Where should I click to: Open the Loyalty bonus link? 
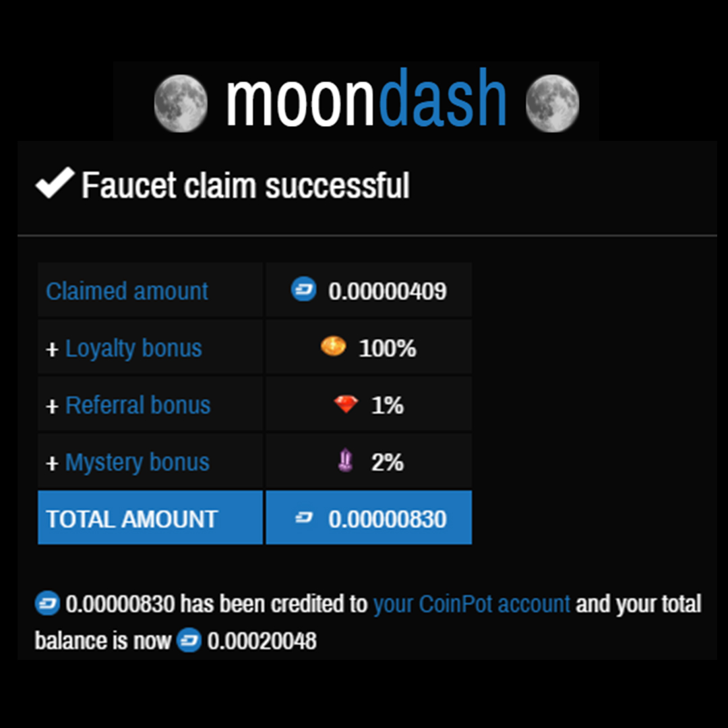pyautogui.click(x=133, y=348)
